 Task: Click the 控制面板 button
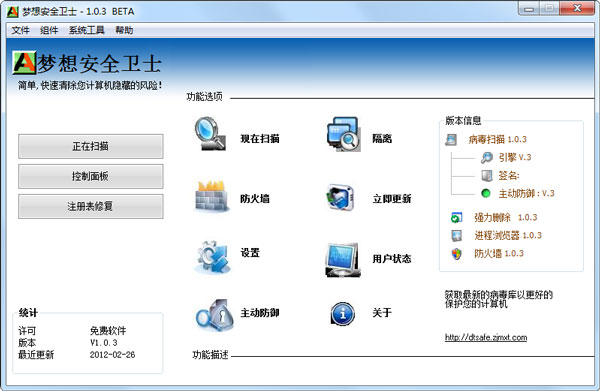tap(91, 176)
